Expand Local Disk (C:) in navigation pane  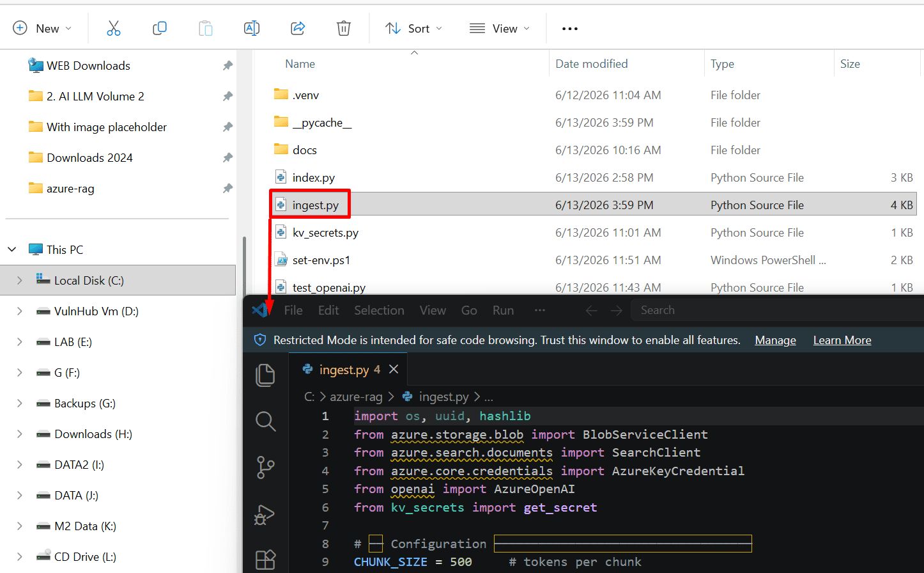pyautogui.click(x=20, y=280)
